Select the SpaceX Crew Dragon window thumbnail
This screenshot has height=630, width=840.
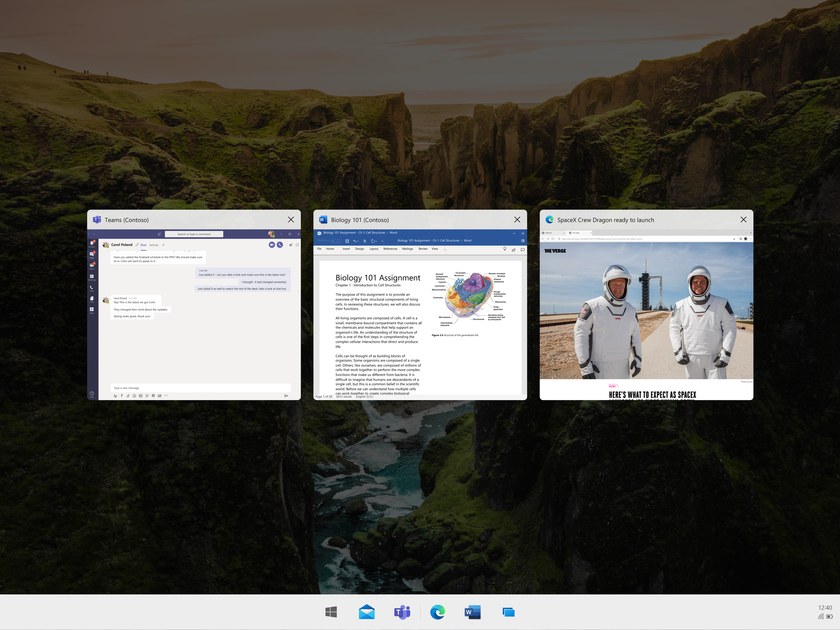(646, 311)
